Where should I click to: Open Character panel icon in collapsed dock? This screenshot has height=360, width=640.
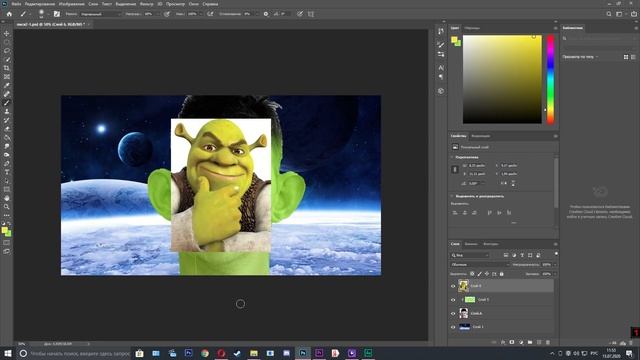pyautogui.click(x=441, y=68)
